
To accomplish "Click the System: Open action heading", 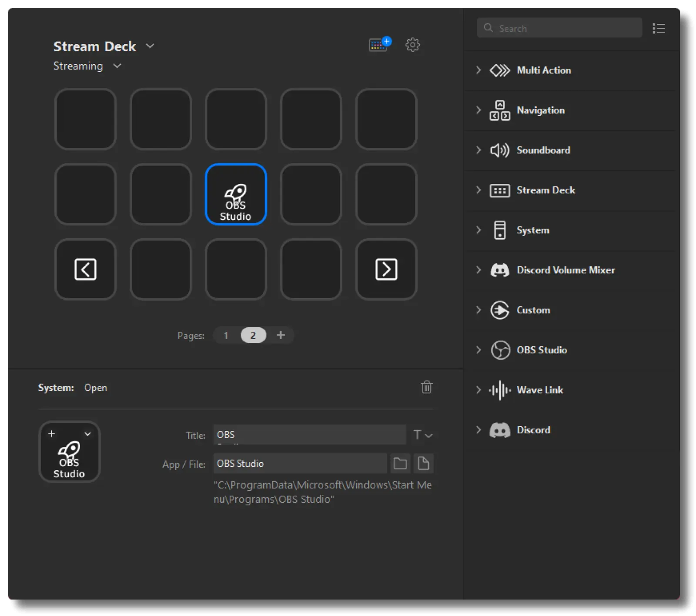I will click(73, 388).
